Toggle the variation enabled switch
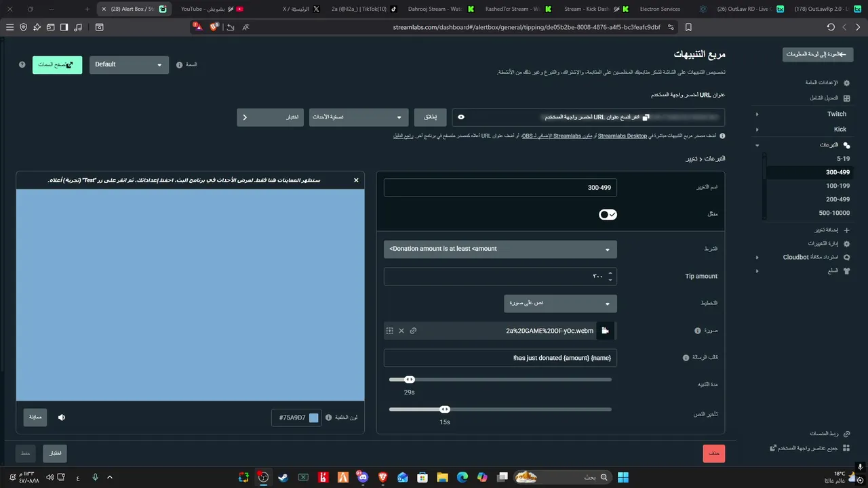This screenshot has width=868, height=488. coord(608,214)
